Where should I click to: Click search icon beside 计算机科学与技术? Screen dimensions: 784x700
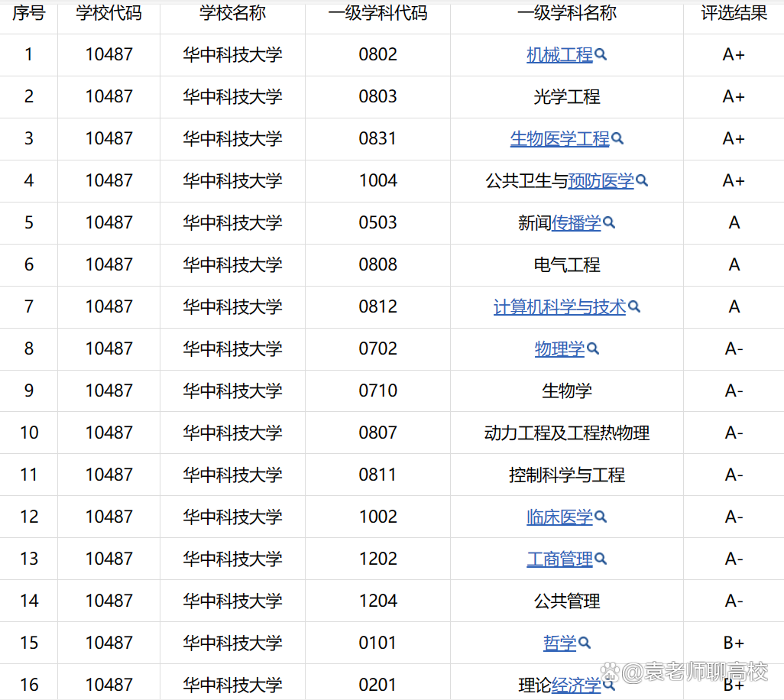633,307
